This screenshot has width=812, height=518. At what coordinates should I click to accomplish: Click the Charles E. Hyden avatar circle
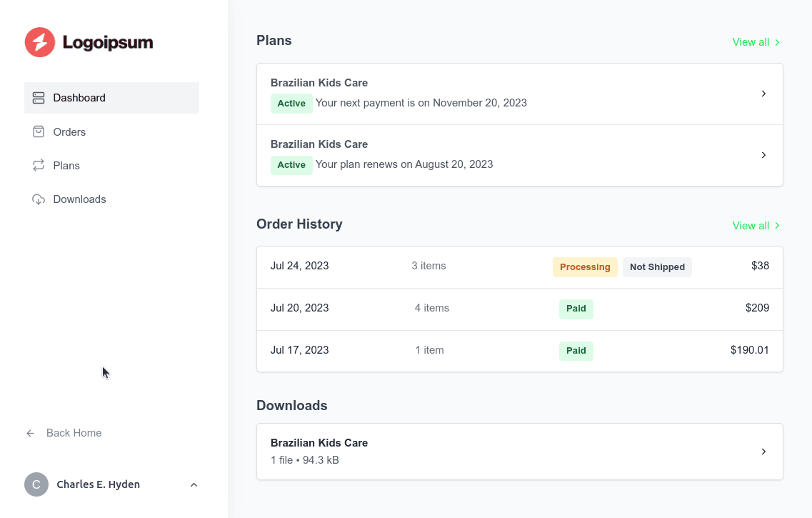pyautogui.click(x=36, y=484)
